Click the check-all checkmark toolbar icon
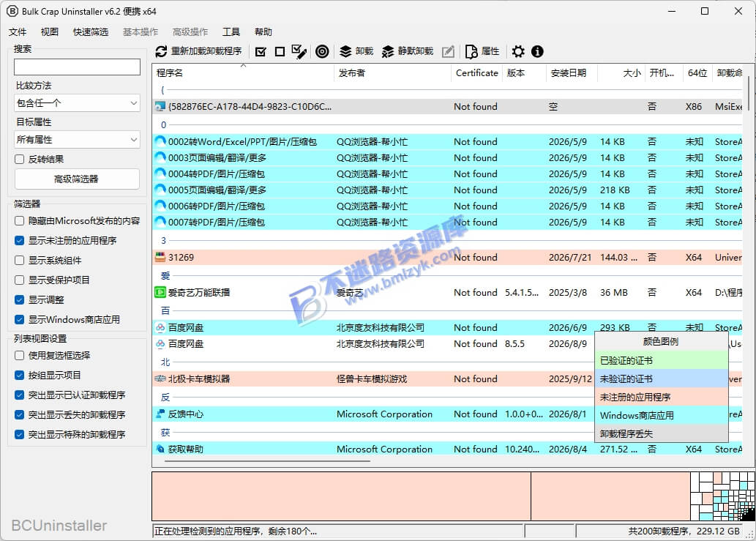This screenshot has height=541, width=756. click(x=261, y=51)
